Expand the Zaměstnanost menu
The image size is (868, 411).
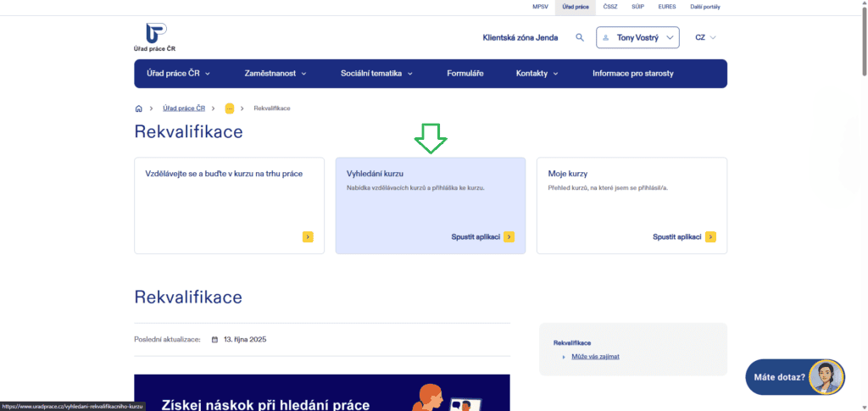click(x=275, y=74)
